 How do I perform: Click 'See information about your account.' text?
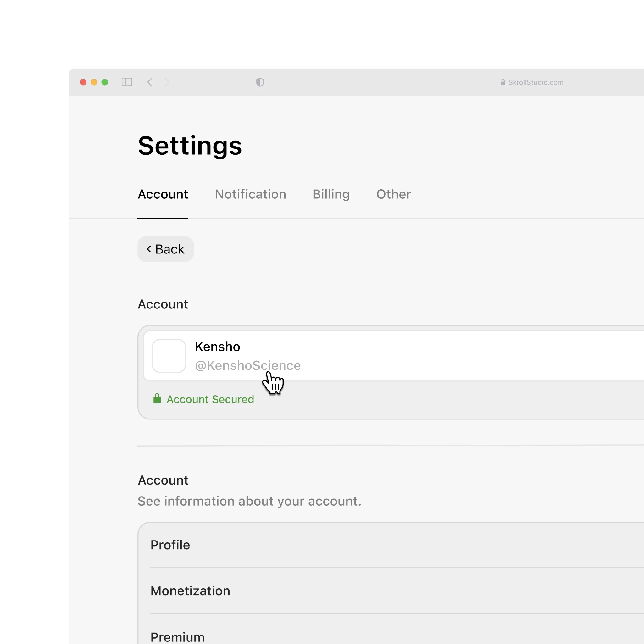coord(249,501)
